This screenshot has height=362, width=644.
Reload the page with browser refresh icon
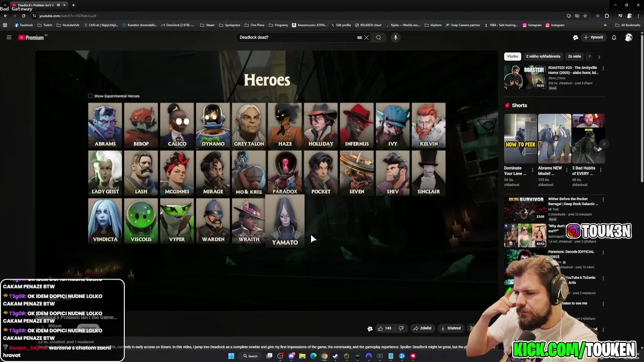(23, 16)
